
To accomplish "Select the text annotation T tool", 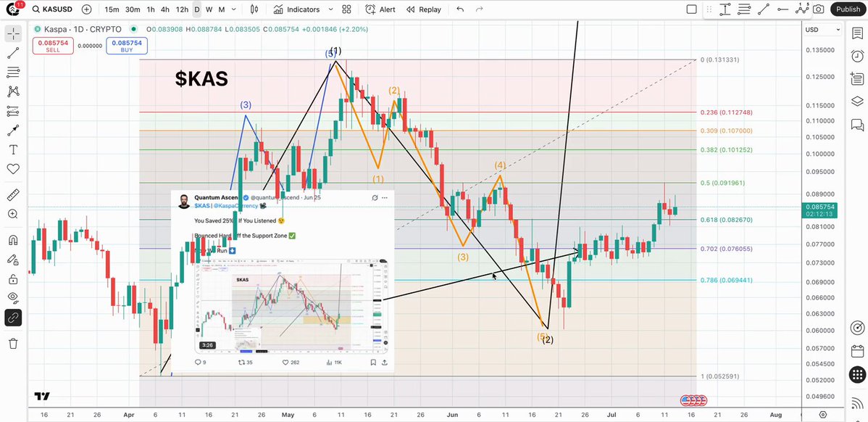I will 13,149.
